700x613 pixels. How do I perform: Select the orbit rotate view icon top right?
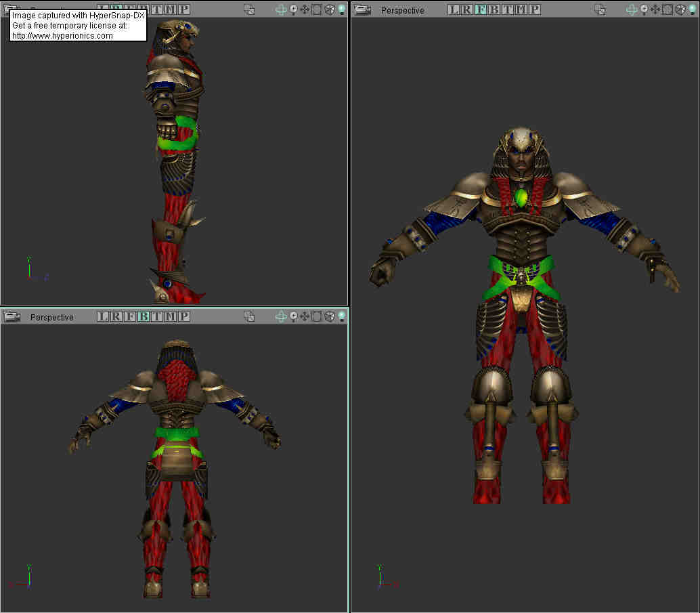pyautogui.click(x=631, y=9)
